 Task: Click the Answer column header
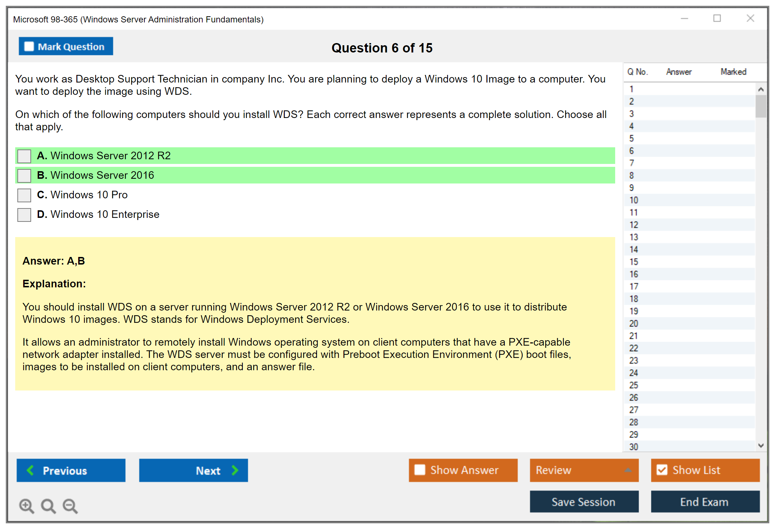click(x=678, y=72)
